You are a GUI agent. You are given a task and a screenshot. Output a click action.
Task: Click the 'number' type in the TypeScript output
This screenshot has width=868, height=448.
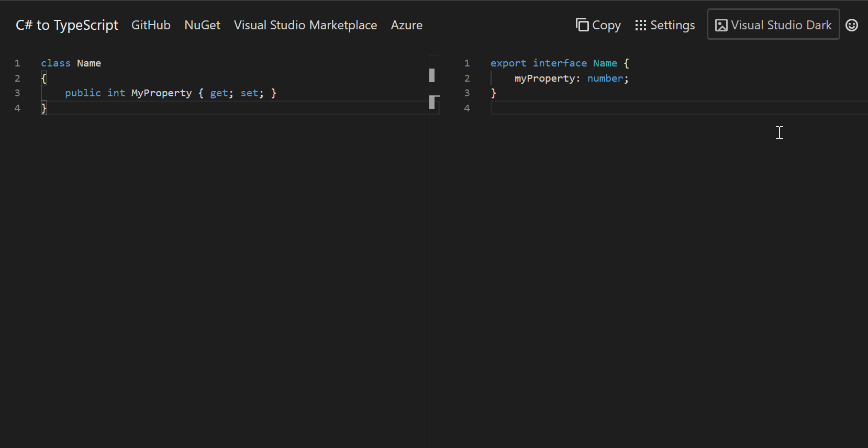tap(605, 79)
